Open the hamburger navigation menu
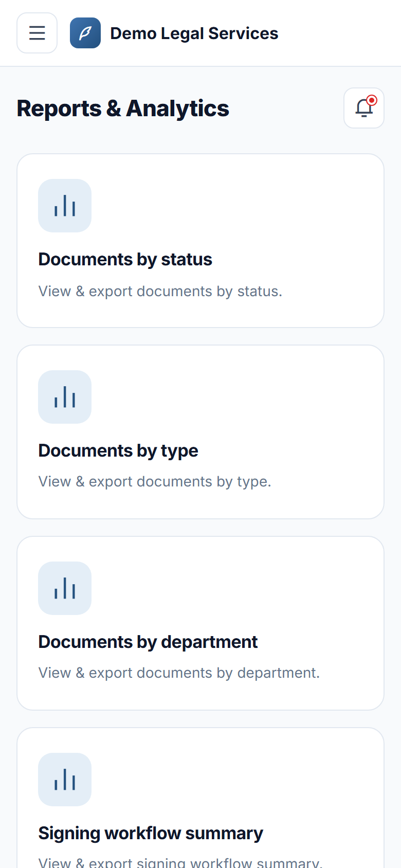The width and height of the screenshot is (401, 868). point(37,33)
